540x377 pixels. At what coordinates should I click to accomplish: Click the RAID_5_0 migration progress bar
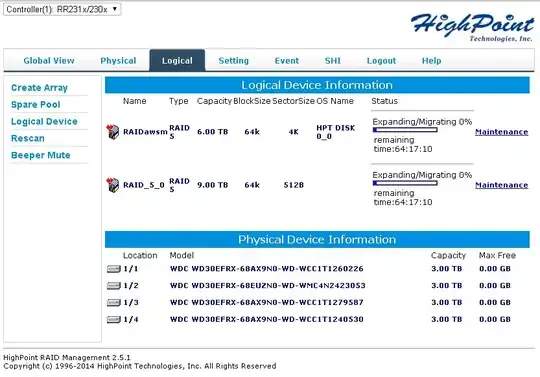(x=405, y=183)
